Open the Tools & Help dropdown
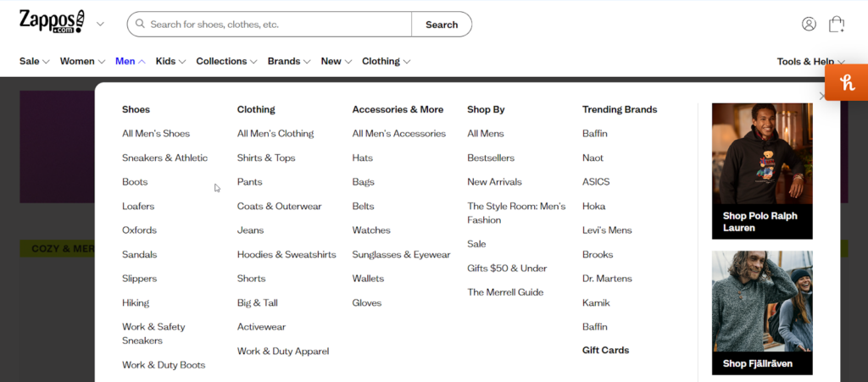 click(810, 61)
